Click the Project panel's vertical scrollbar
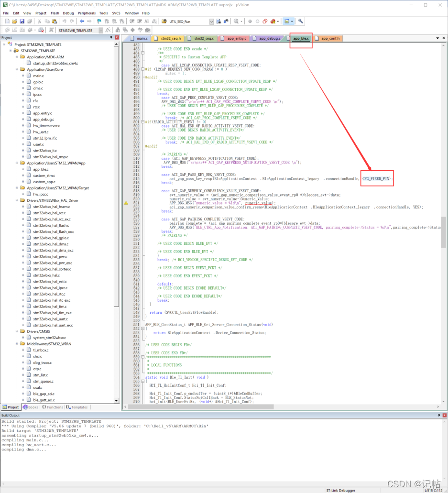Viewport: 448px width, 493px height. point(116,223)
